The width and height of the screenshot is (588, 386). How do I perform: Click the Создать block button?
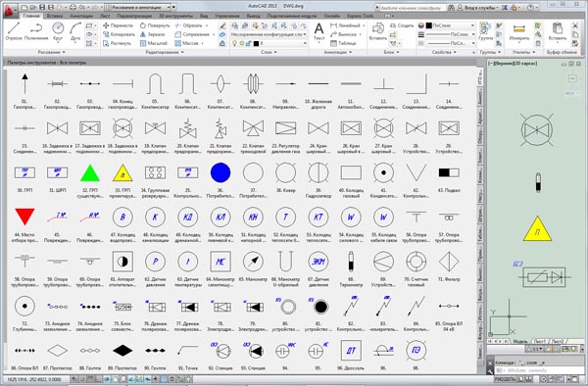402,25
